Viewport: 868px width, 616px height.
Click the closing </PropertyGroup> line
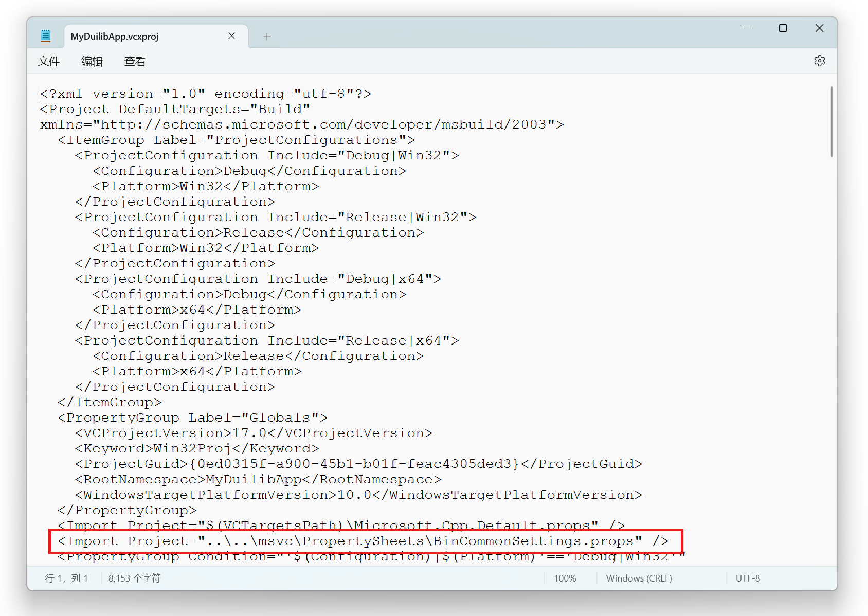127,510
